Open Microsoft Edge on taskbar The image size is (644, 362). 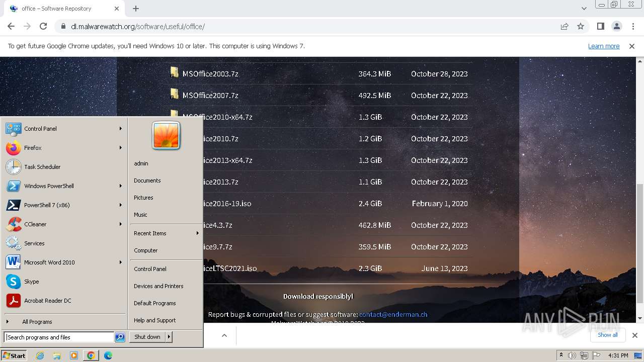[108, 355]
